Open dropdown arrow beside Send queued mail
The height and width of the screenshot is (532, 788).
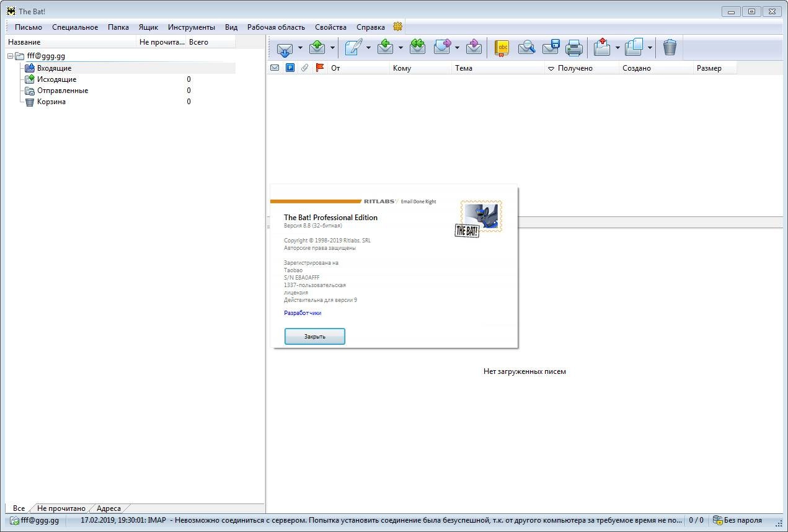click(x=332, y=48)
